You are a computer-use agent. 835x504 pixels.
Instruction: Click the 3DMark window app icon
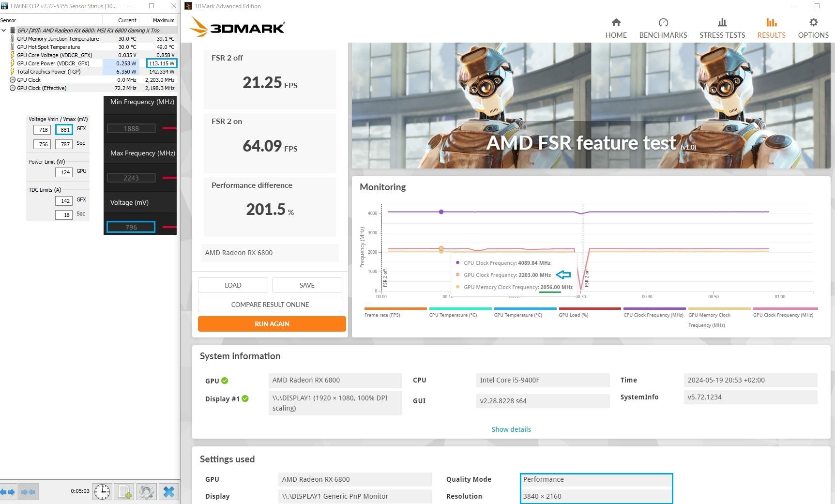pyautogui.click(x=188, y=6)
